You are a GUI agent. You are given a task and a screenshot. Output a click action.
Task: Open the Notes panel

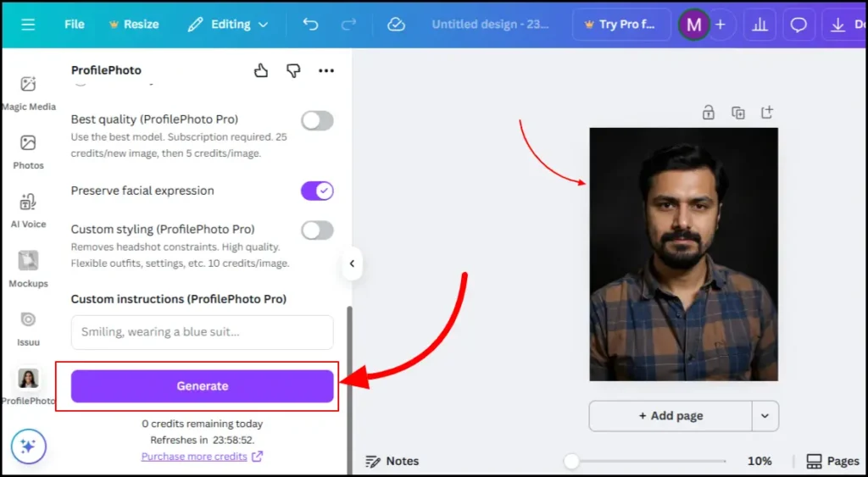(392, 461)
